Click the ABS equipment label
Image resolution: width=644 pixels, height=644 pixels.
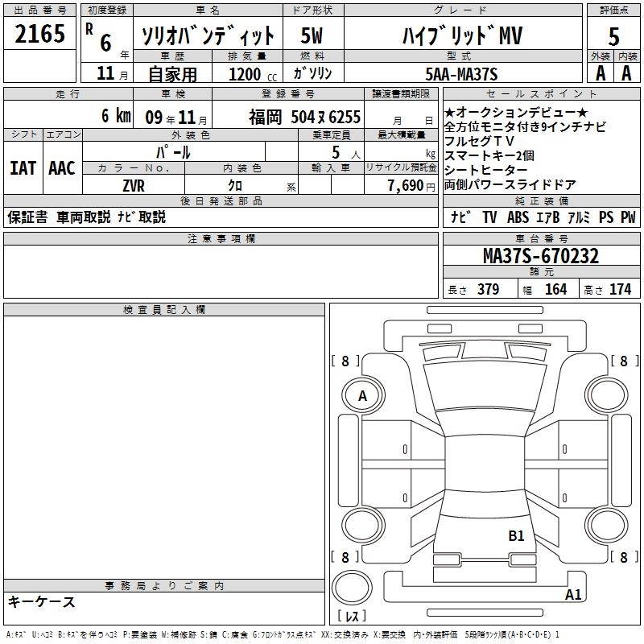pos(518,217)
